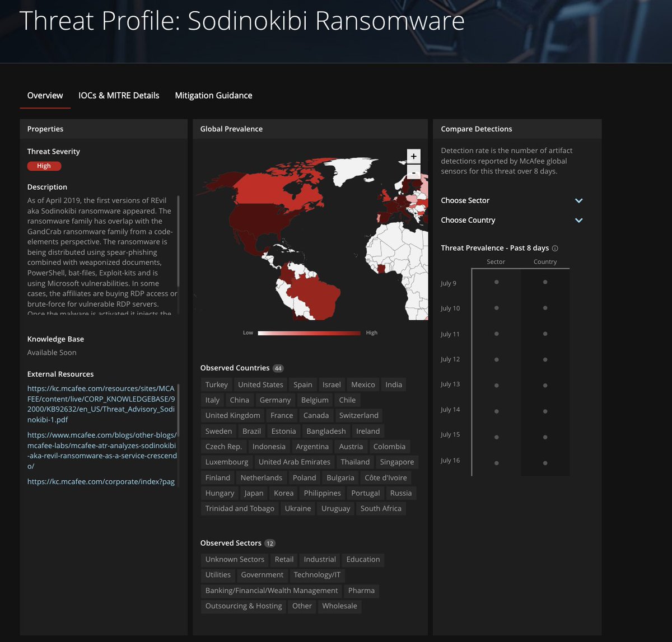This screenshot has height=642, width=672.
Task: Select the Russia country tag
Action: (x=401, y=493)
